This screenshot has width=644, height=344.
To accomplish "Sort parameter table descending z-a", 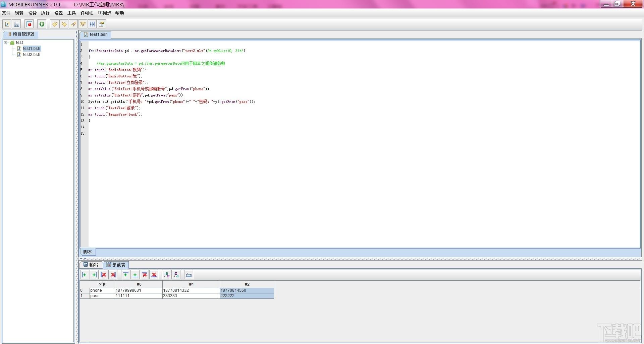I will point(176,275).
